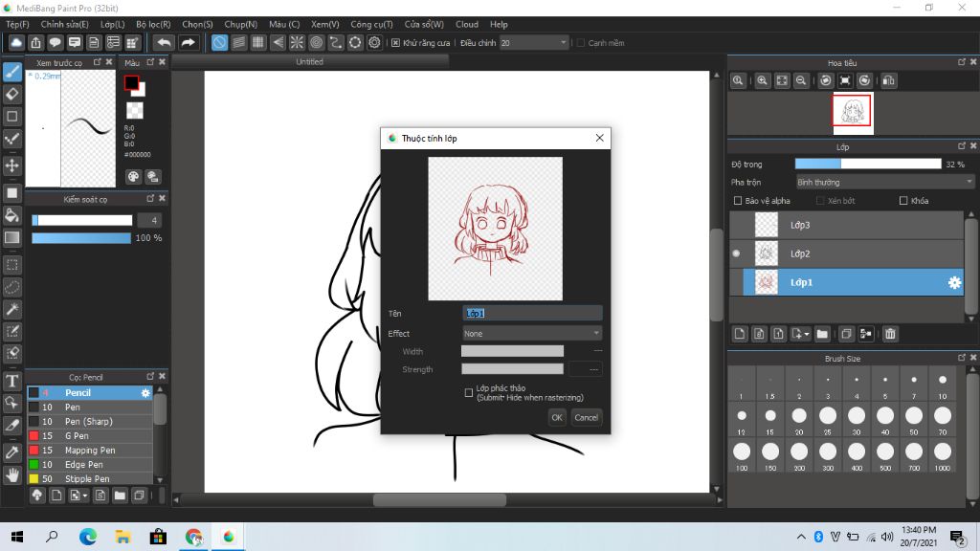Select the Move tool

(x=11, y=165)
